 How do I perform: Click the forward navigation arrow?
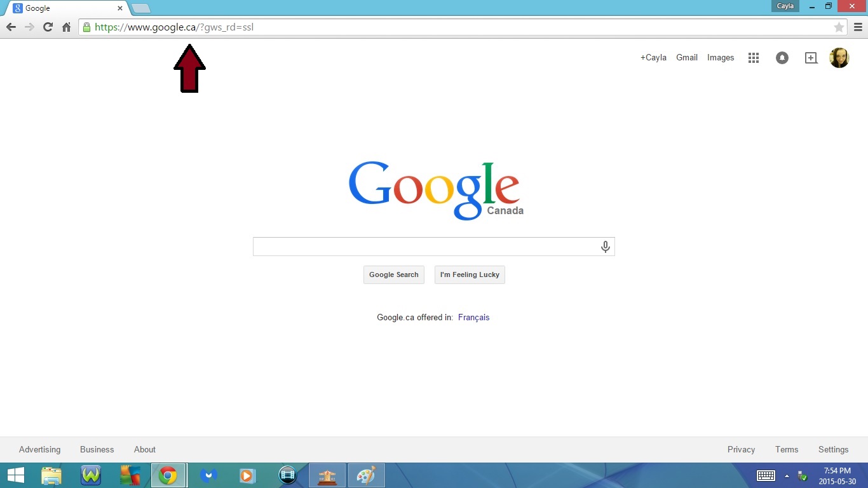[x=29, y=27]
